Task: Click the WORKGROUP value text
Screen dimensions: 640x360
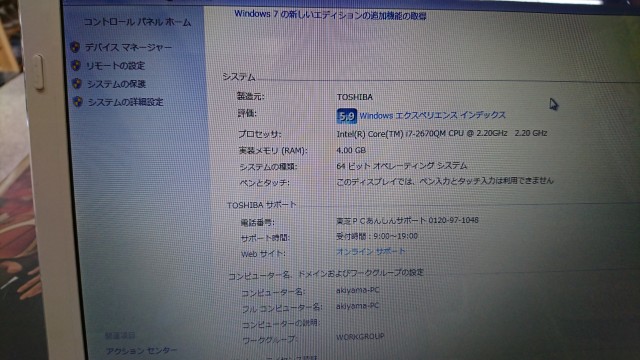Action: (360, 337)
